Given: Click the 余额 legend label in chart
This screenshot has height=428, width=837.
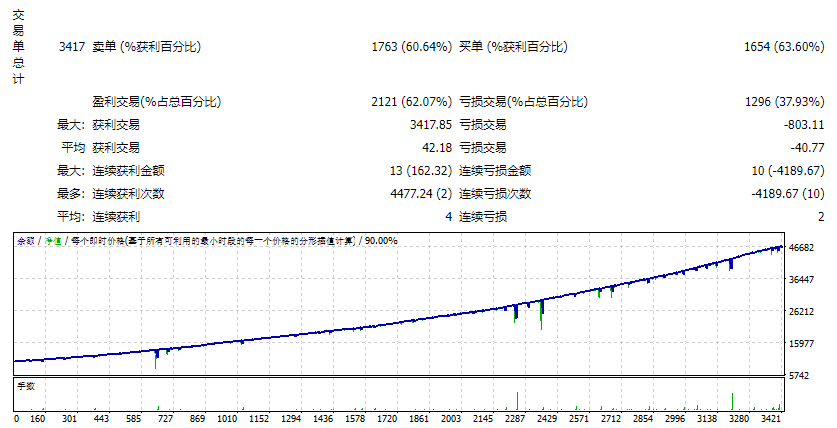Looking at the screenshot, I should pyautogui.click(x=26, y=241).
